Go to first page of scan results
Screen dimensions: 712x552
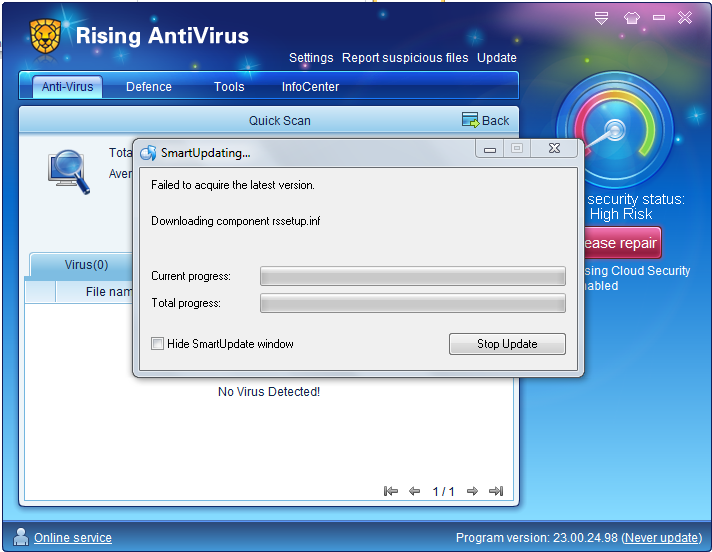coord(391,491)
